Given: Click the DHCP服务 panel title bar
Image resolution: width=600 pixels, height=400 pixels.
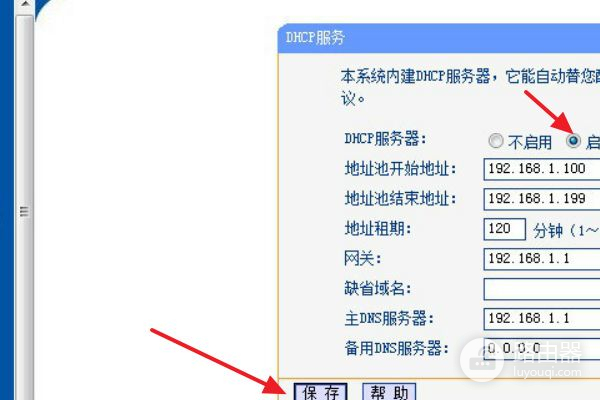Looking at the screenshot, I should [439, 38].
